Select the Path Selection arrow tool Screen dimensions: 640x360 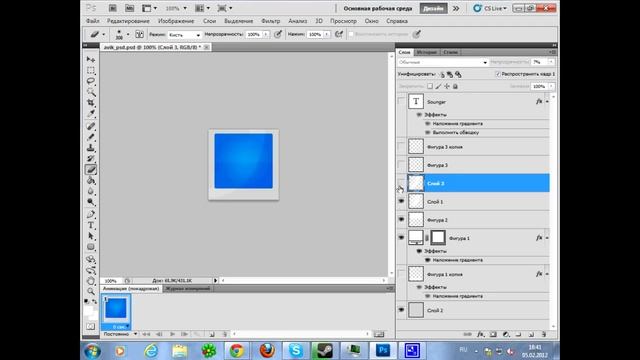point(91,236)
